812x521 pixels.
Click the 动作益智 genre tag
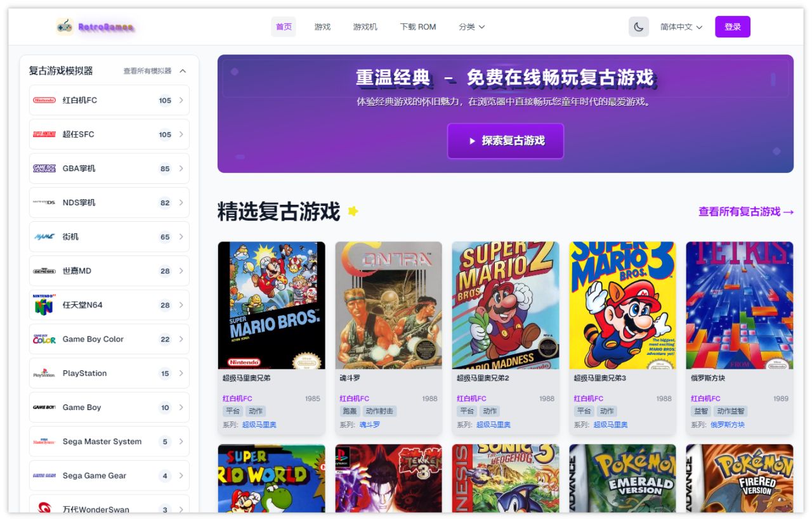coord(731,411)
